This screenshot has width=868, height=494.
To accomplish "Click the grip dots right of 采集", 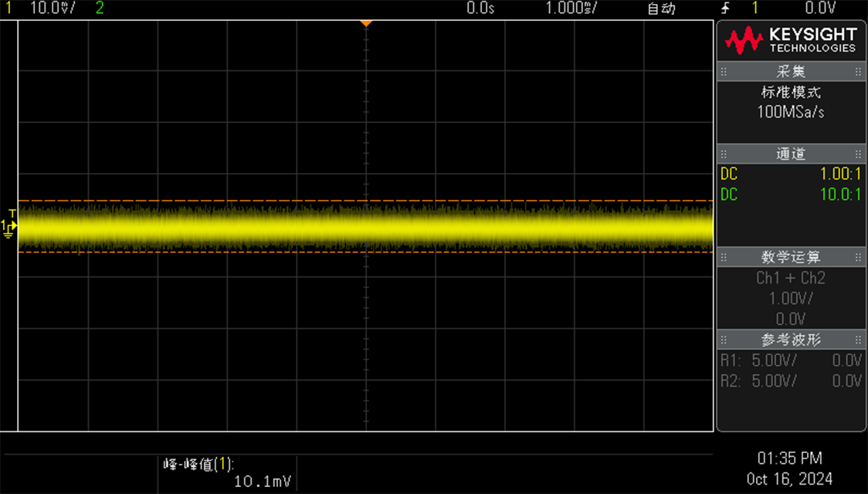I will (857, 72).
